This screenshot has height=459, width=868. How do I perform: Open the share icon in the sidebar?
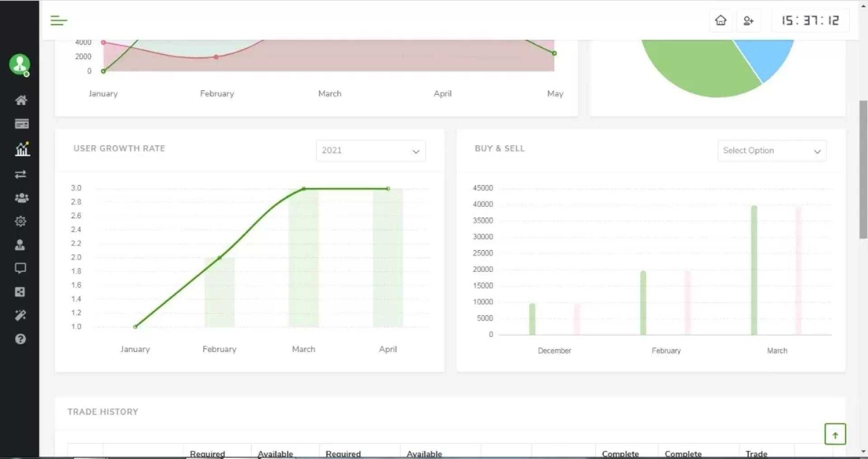point(20,292)
